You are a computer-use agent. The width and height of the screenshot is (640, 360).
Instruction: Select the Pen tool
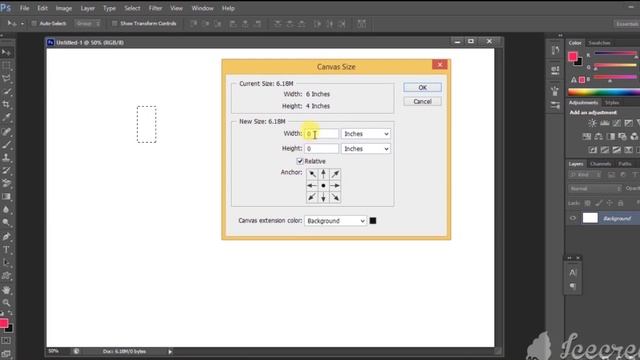tap(6, 236)
